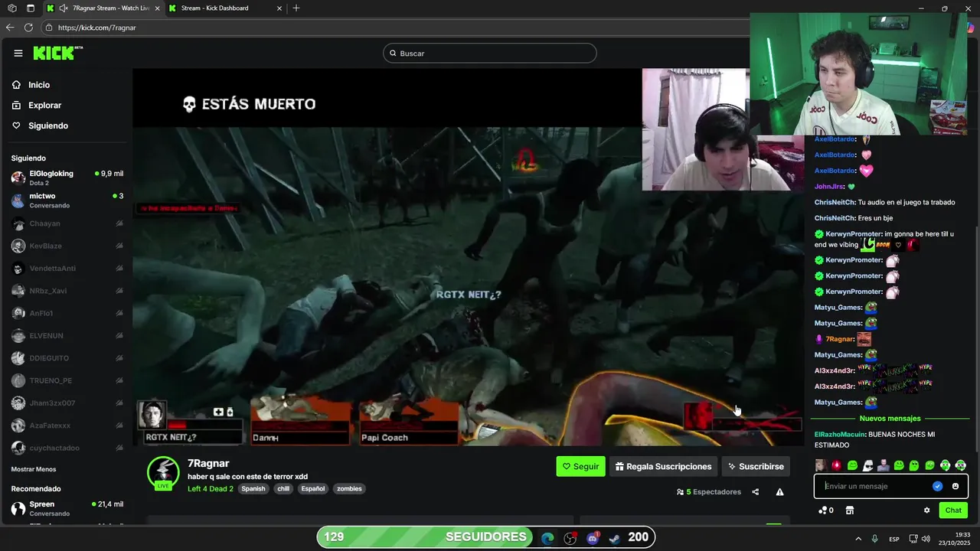Switch to Stream - Kick Dashboard tab

coord(225,8)
